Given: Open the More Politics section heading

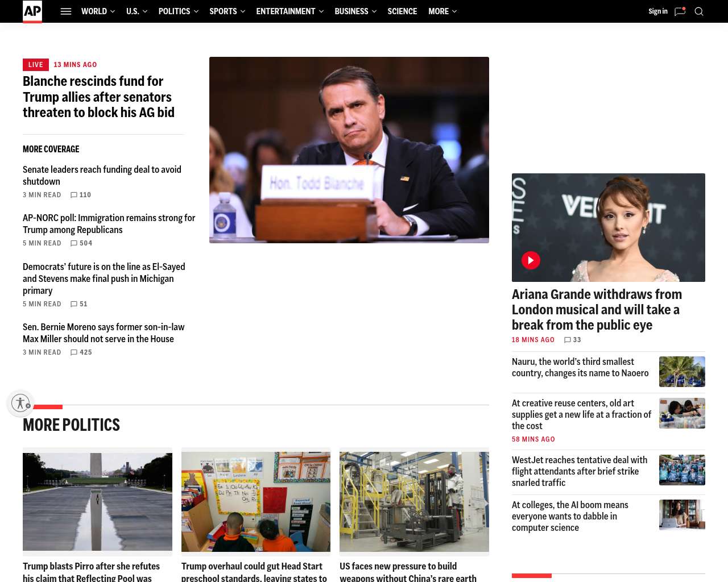Looking at the screenshot, I should pyautogui.click(x=71, y=425).
